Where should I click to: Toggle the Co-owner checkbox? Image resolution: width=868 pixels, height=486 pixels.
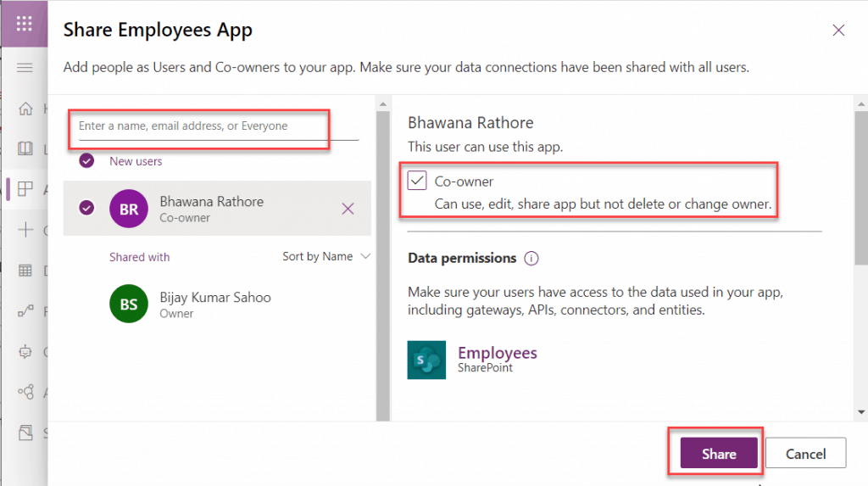(x=417, y=181)
